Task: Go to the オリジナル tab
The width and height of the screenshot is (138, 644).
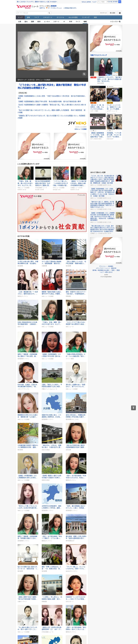Action: pos(60,17)
